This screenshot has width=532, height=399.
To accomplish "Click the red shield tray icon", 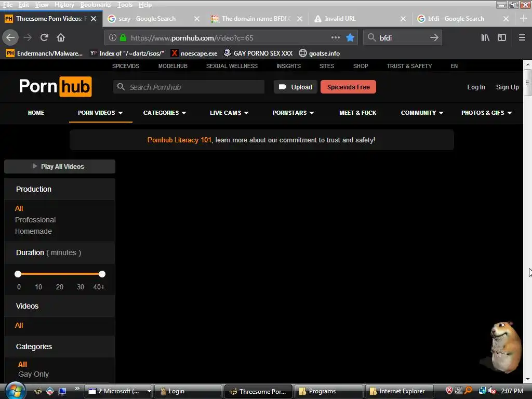I will point(449,391).
